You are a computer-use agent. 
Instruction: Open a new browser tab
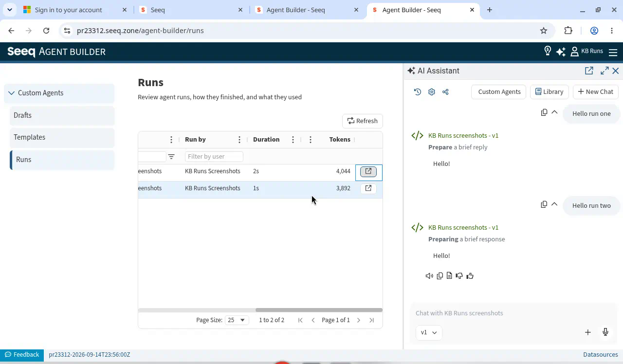[490, 10]
